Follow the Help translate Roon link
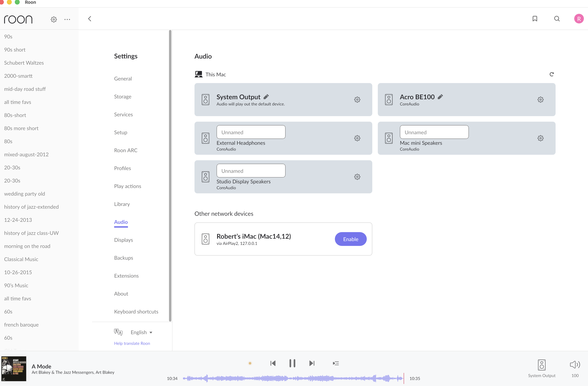Image resolution: width=588 pixels, height=386 pixels. tap(132, 343)
